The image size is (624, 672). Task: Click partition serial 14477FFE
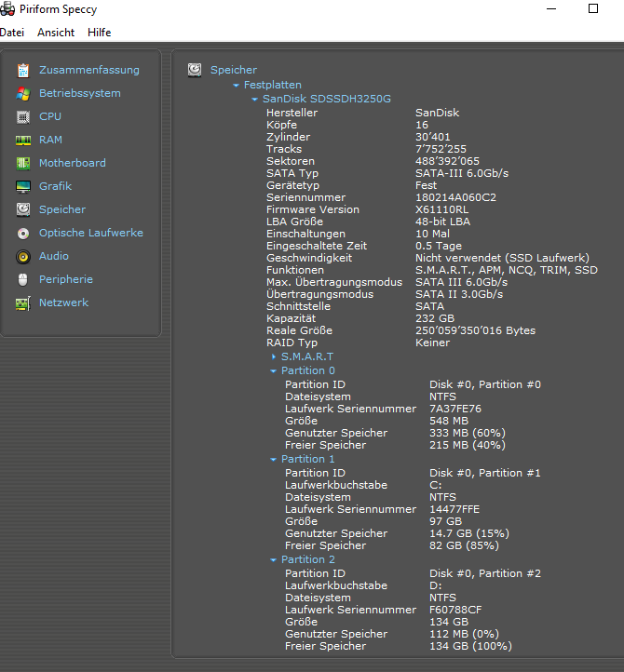[454, 509]
